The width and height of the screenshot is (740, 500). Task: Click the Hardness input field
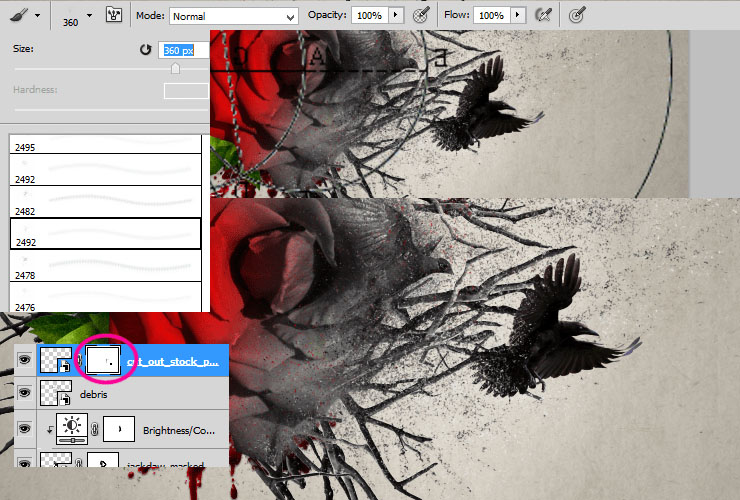pos(186,91)
